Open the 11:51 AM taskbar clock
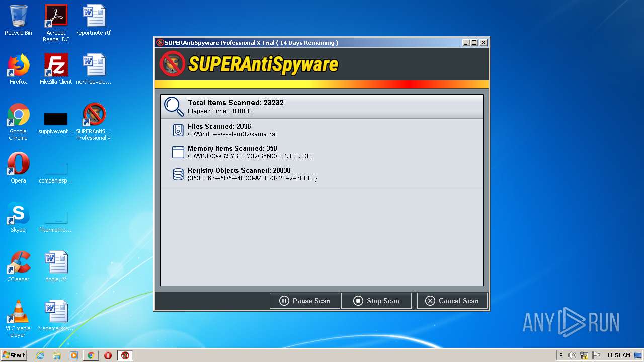The height and width of the screenshot is (362, 644). point(618,355)
